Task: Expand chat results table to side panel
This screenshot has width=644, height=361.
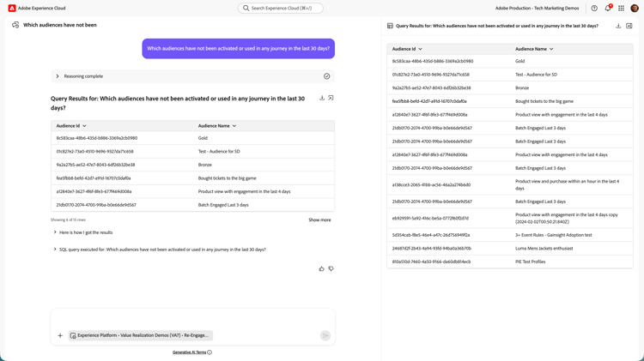Action: (x=331, y=98)
